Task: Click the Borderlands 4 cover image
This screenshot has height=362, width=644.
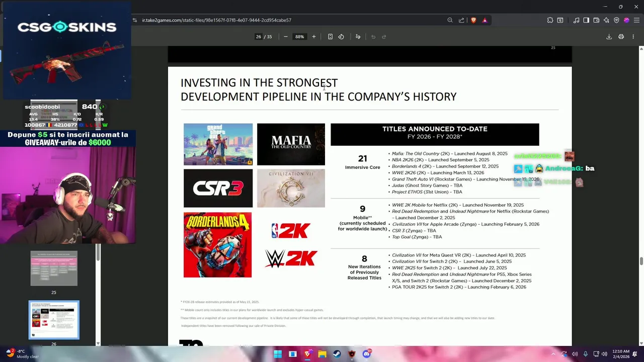Action: (217, 245)
